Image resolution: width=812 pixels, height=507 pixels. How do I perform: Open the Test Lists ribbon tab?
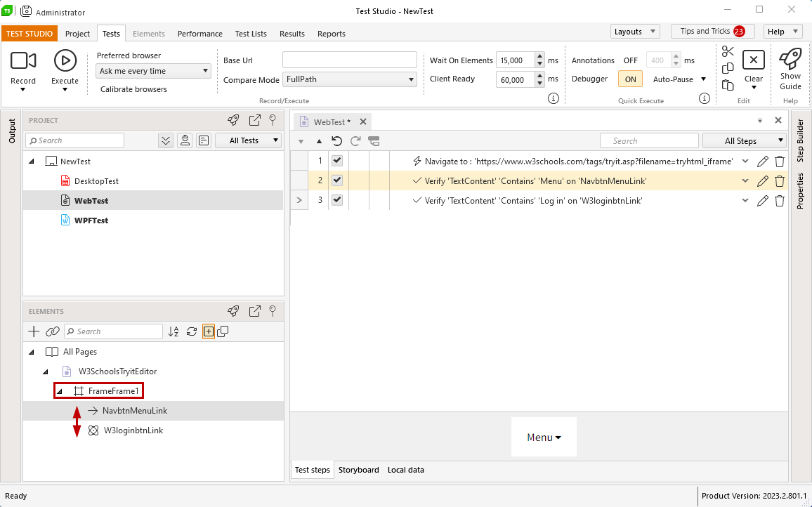point(251,34)
